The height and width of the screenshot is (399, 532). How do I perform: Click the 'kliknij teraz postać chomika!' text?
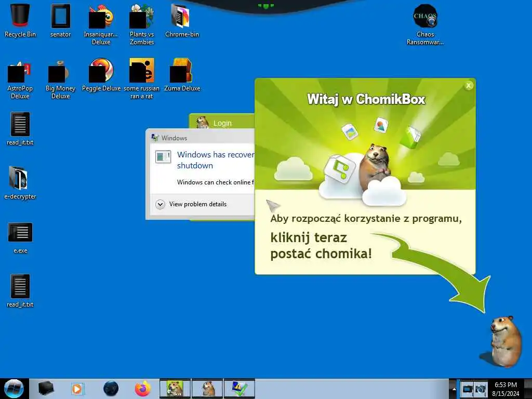coord(321,245)
